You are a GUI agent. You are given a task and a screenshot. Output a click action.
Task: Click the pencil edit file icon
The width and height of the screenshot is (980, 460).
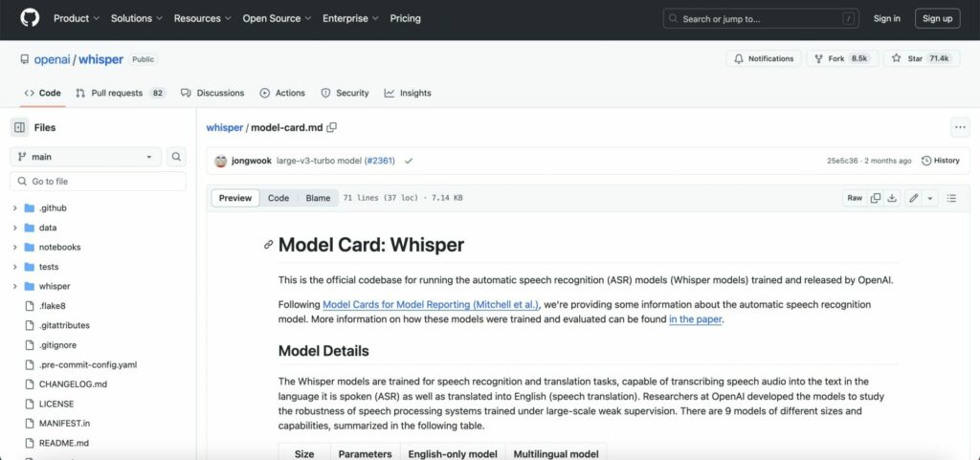(914, 198)
